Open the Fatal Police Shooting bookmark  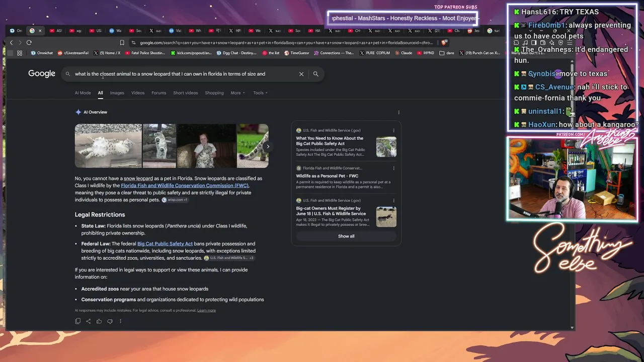[x=145, y=53]
